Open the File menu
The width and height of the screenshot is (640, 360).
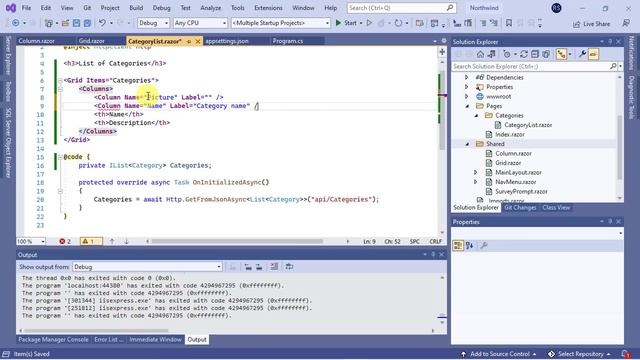26,8
